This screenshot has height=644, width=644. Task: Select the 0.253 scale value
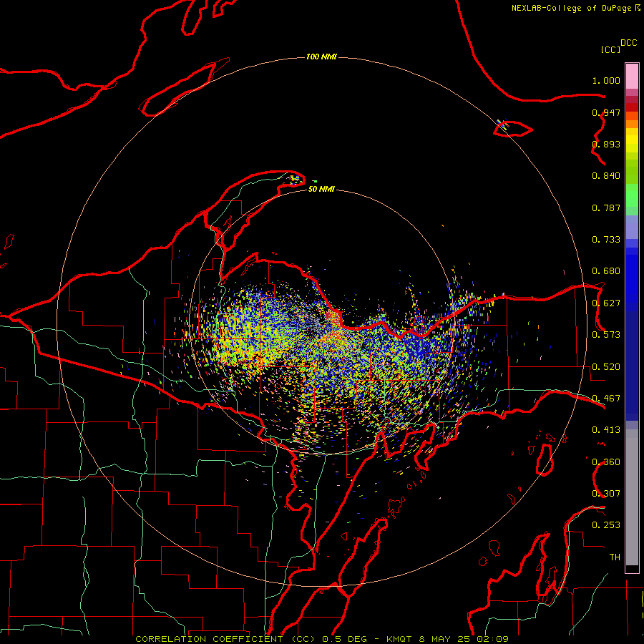tap(606, 525)
